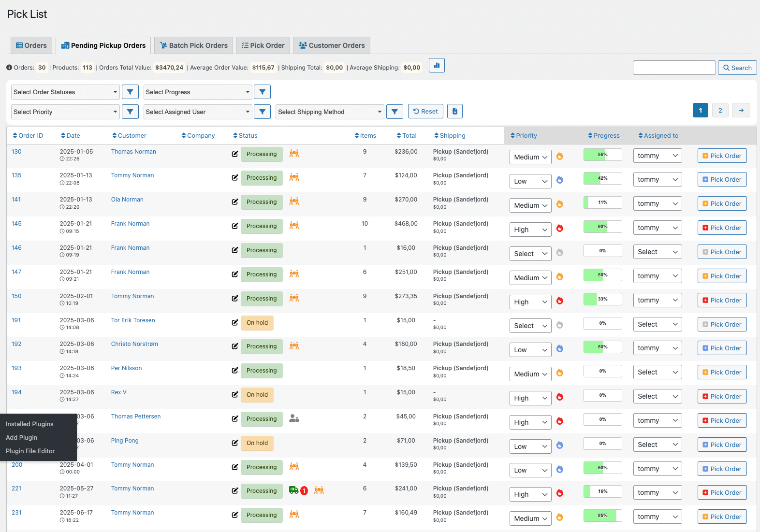Click the user lock icon in Thomas Pettersen row
The width and height of the screenshot is (760, 532).
click(x=294, y=418)
